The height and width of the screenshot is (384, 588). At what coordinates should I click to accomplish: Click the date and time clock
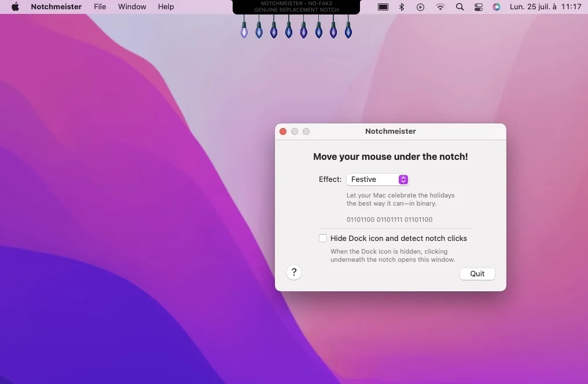(546, 7)
